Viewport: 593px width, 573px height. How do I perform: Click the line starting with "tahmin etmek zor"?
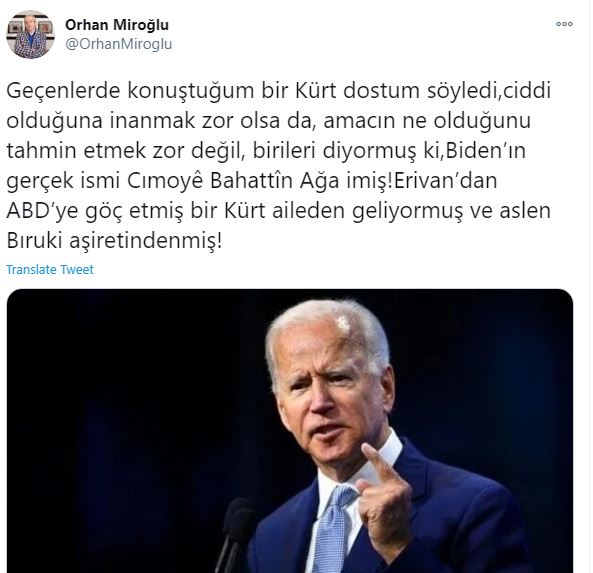pos(266,151)
